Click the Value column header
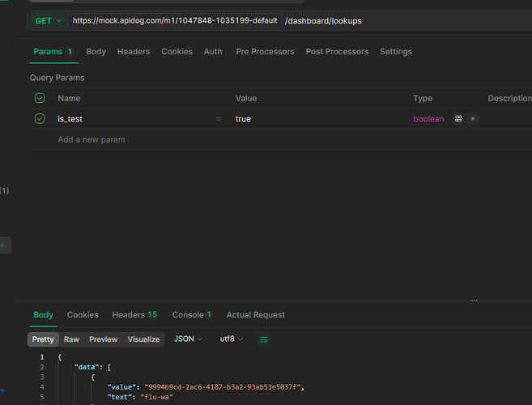532x405 pixels. 246,98
